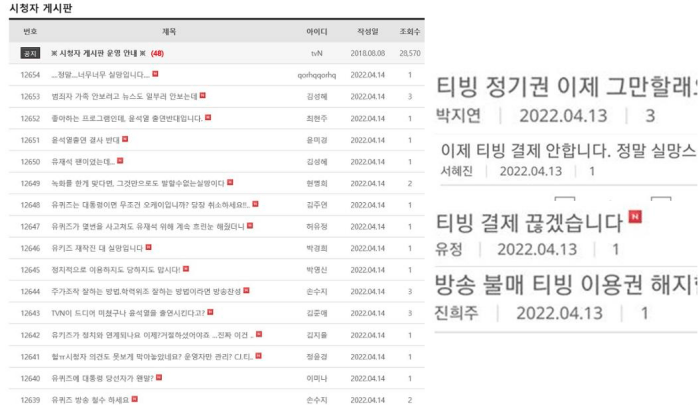Click post number 12644
Image resolution: width=700 pixels, height=405 pixels.
(30, 292)
